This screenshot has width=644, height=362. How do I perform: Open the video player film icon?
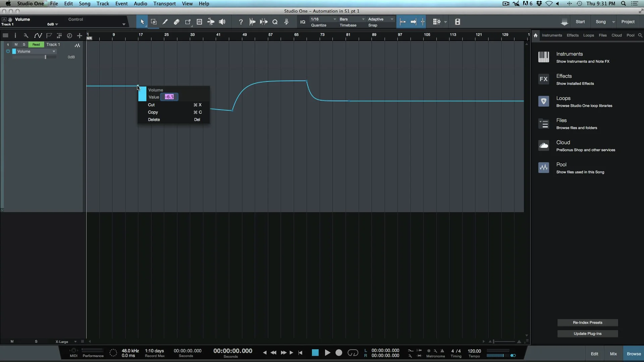(458, 22)
